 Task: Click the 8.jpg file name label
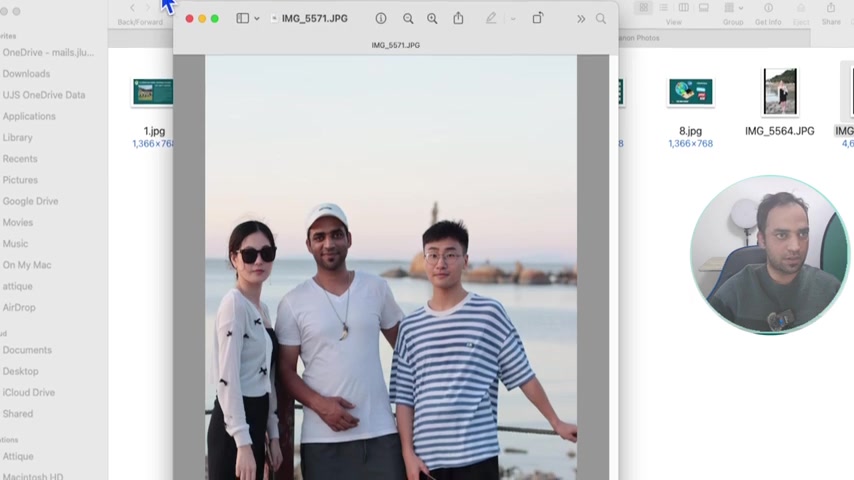(x=690, y=131)
